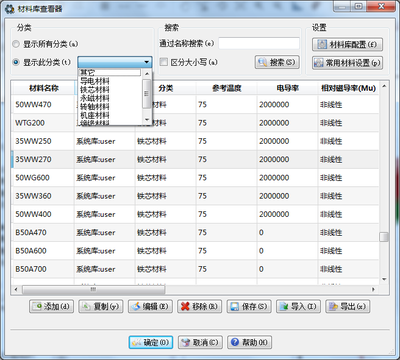Select 显示所有分类 radio button
Image resolution: width=400 pixels, height=360 pixels.
pos(16,44)
